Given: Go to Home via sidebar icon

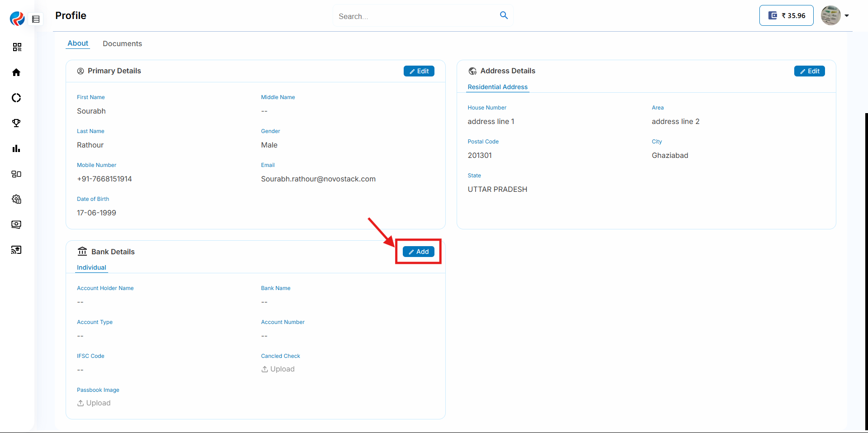Looking at the screenshot, I should [x=17, y=72].
